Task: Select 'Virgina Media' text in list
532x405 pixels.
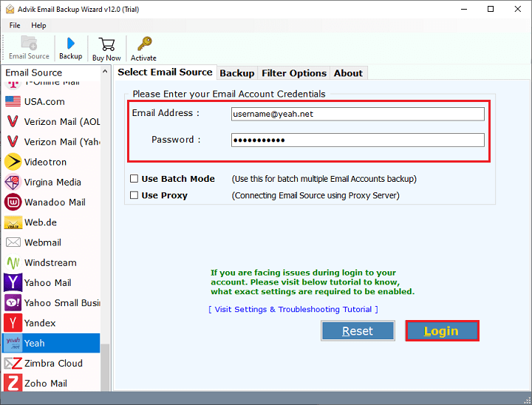Action: [52, 182]
